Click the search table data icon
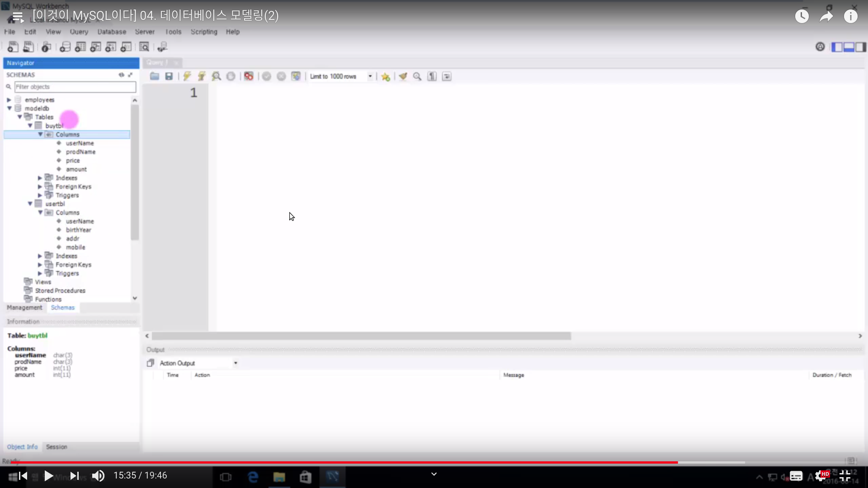This screenshot has width=868, height=488. [x=144, y=47]
